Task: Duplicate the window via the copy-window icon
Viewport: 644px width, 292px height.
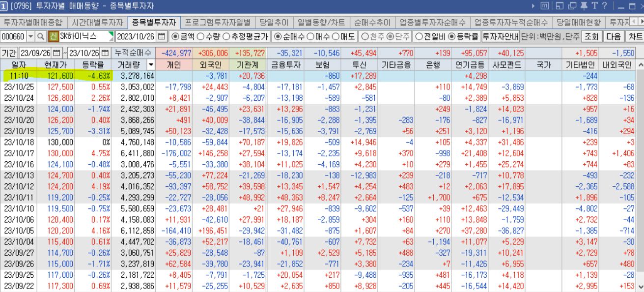Action: (x=571, y=6)
